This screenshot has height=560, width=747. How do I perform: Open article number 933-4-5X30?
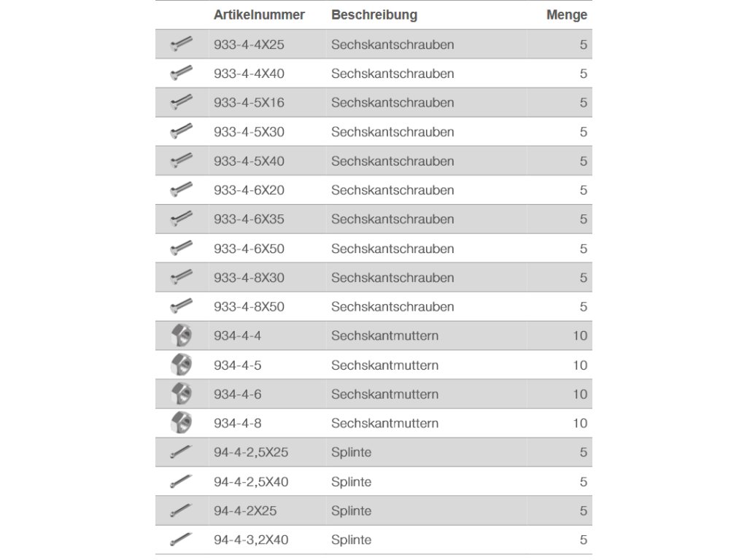pyautogui.click(x=249, y=132)
